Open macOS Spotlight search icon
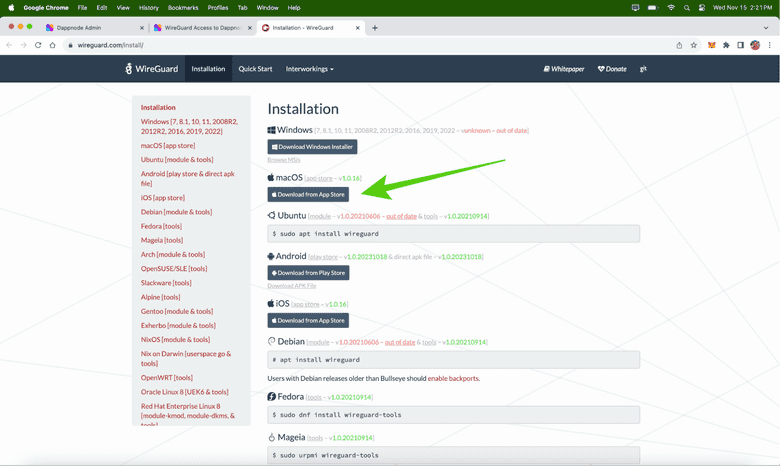This screenshot has width=780, height=466. (688, 7)
